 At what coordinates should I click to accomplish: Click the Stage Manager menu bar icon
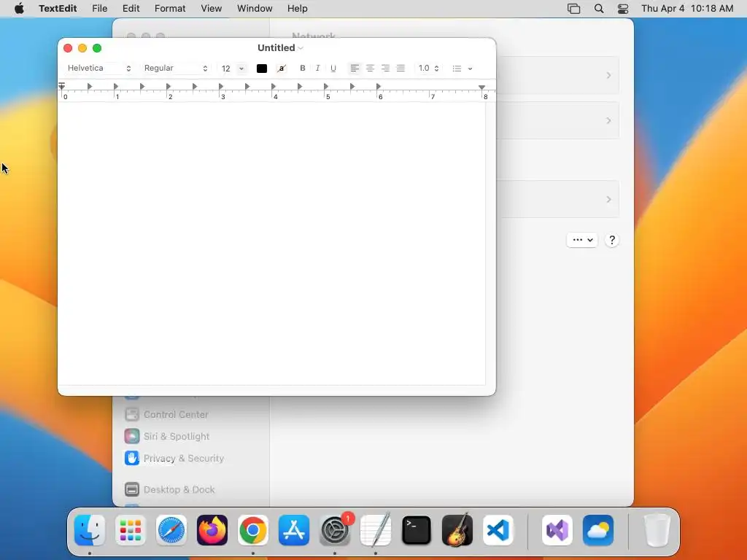573,9
